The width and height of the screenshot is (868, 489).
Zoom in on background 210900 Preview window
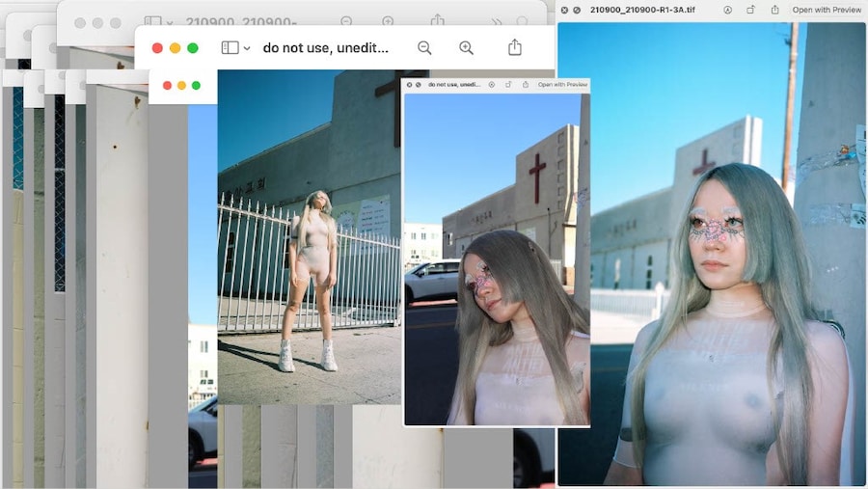tap(388, 21)
